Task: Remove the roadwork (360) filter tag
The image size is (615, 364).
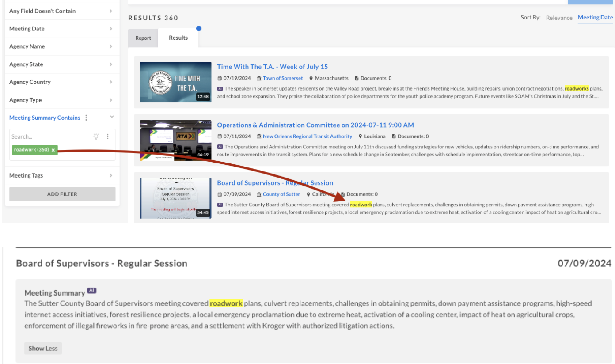Action: coord(53,150)
